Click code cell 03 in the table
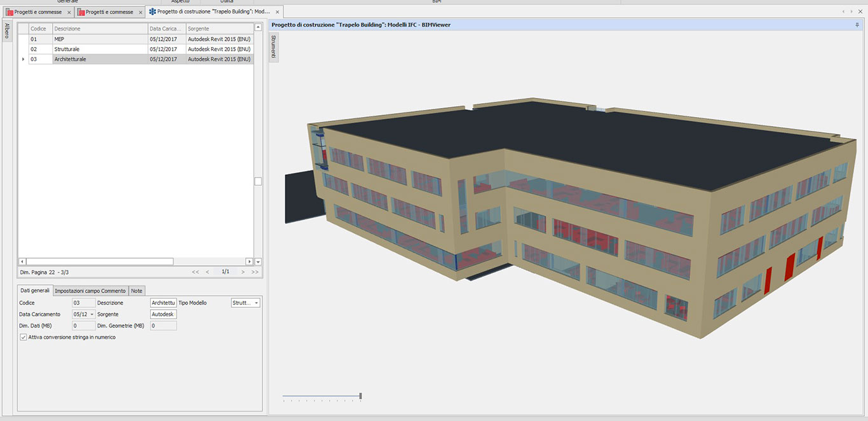 click(40, 59)
